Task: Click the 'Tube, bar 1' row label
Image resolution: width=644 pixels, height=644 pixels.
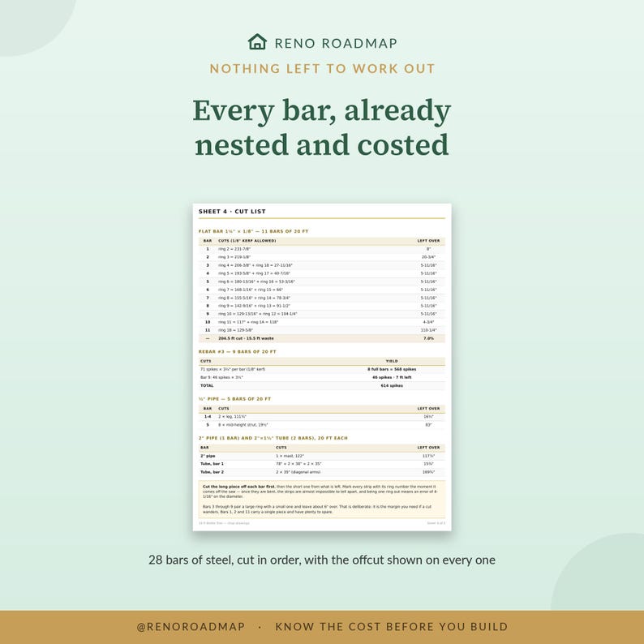Action: pyautogui.click(x=212, y=464)
